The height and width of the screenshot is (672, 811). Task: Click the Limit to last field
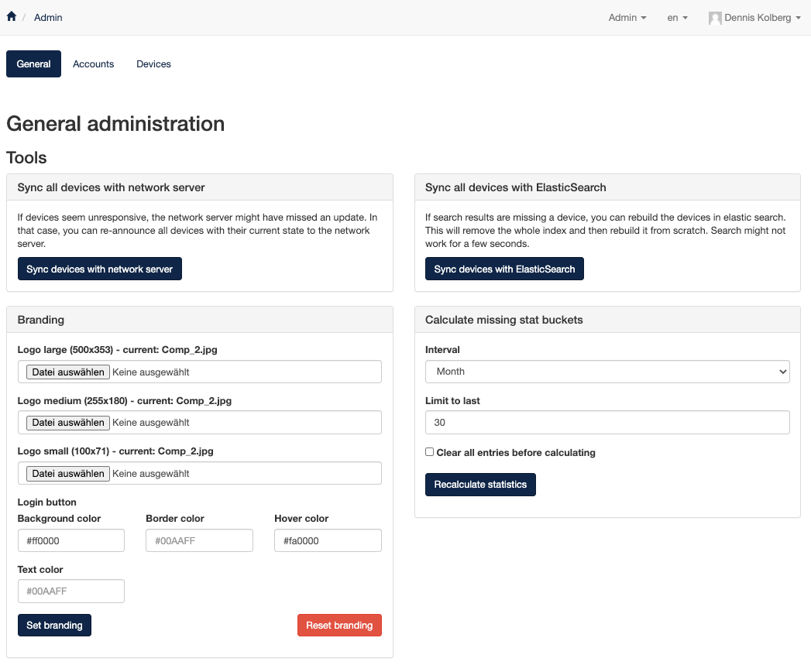(607, 423)
